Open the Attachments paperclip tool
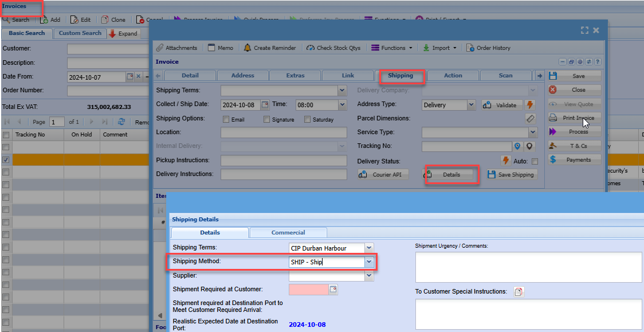This screenshot has width=644, height=332. coord(177,48)
